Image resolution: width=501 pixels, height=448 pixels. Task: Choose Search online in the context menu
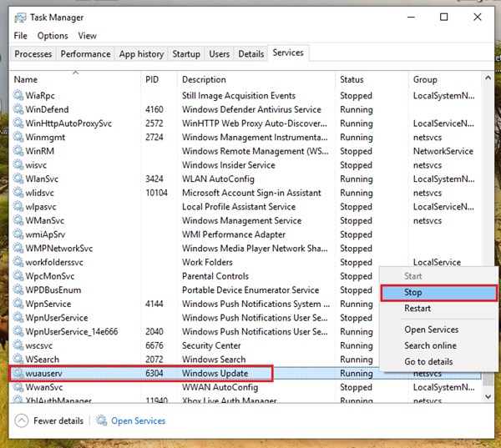pos(439,345)
